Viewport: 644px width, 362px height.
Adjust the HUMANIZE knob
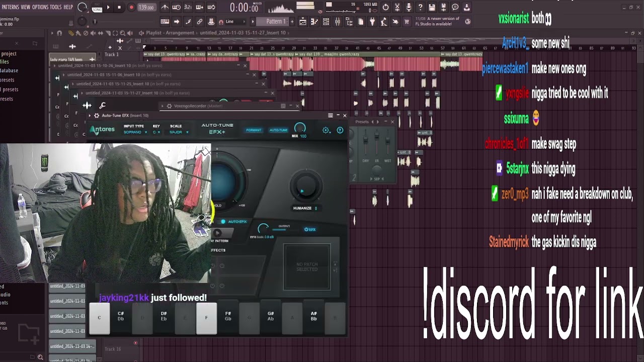[306, 186]
